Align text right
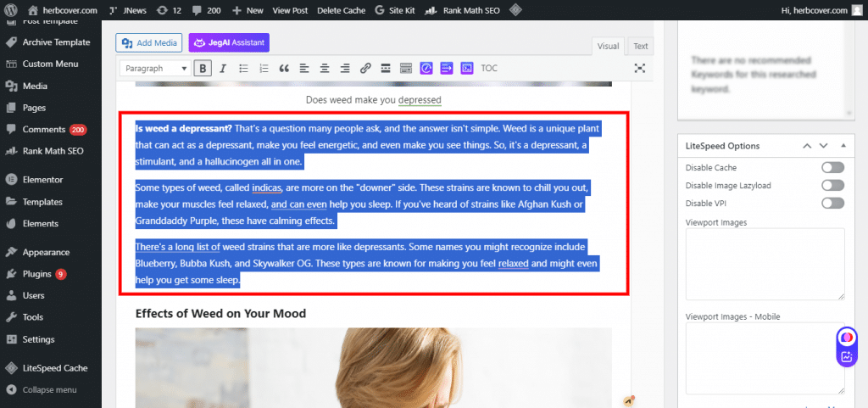The width and height of the screenshot is (868, 408). (345, 69)
